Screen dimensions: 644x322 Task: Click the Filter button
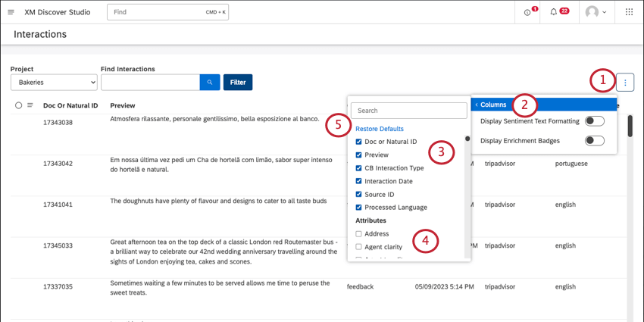[x=238, y=82]
